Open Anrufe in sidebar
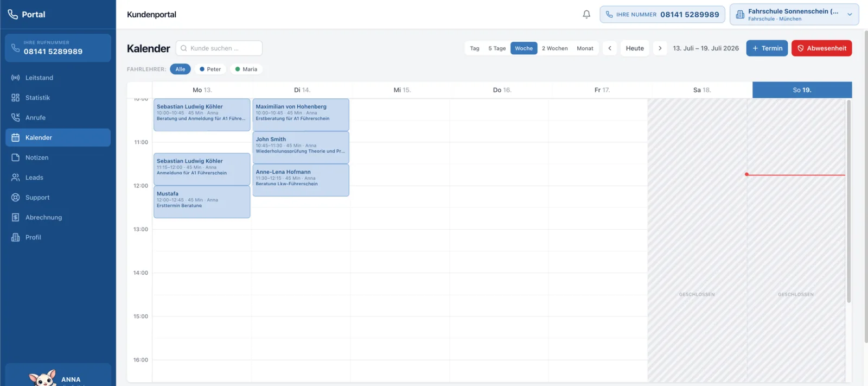Image resolution: width=868 pixels, height=386 pixels. click(58, 117)
